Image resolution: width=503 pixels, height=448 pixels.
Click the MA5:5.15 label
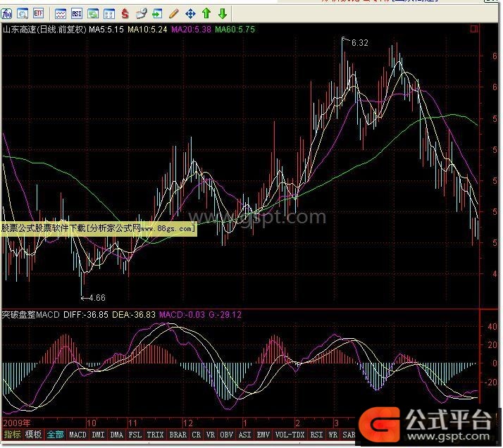click(x=106, y=30)
